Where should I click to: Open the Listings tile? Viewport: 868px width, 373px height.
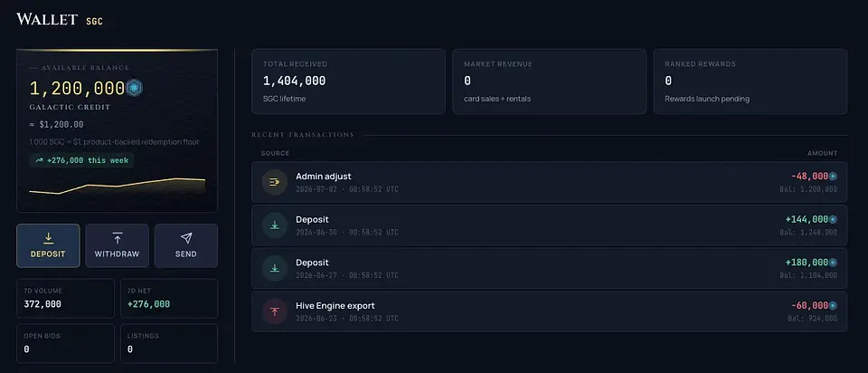169,344
